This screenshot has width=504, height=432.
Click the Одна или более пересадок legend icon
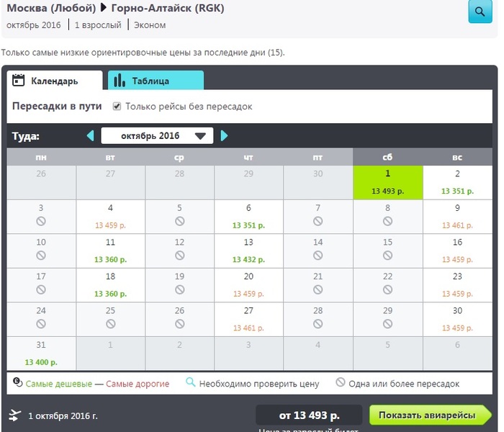pos(341,382)
